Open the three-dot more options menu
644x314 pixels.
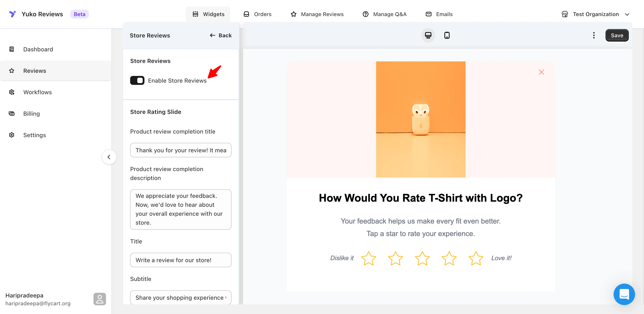593,35
